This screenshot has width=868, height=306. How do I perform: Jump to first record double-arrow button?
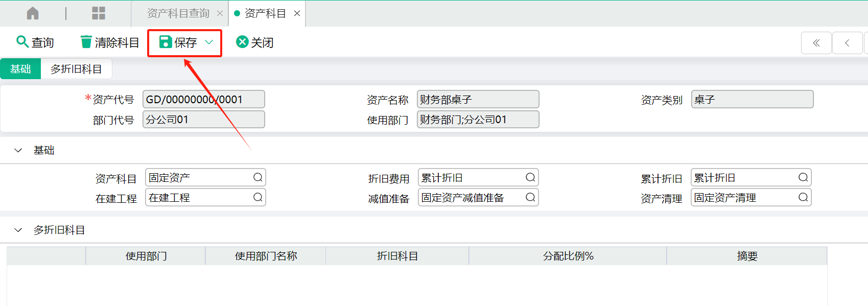(816, 43)
